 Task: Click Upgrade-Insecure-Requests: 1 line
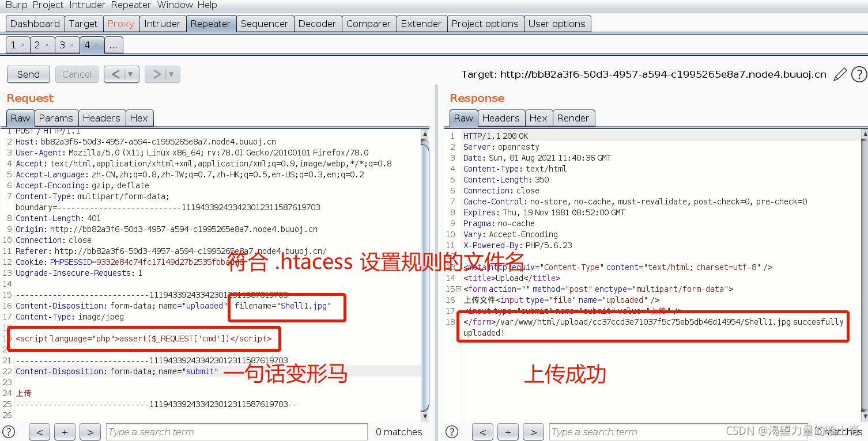(x=79, y=273)
